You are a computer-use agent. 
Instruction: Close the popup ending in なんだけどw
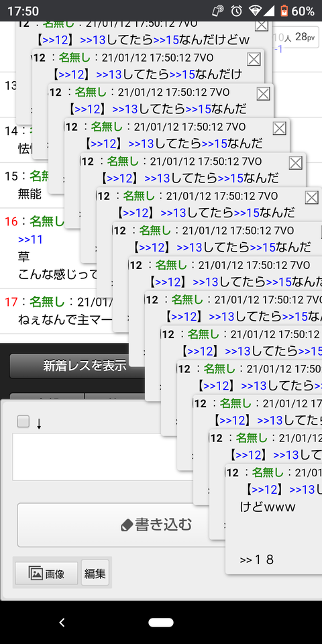[262, 25]
